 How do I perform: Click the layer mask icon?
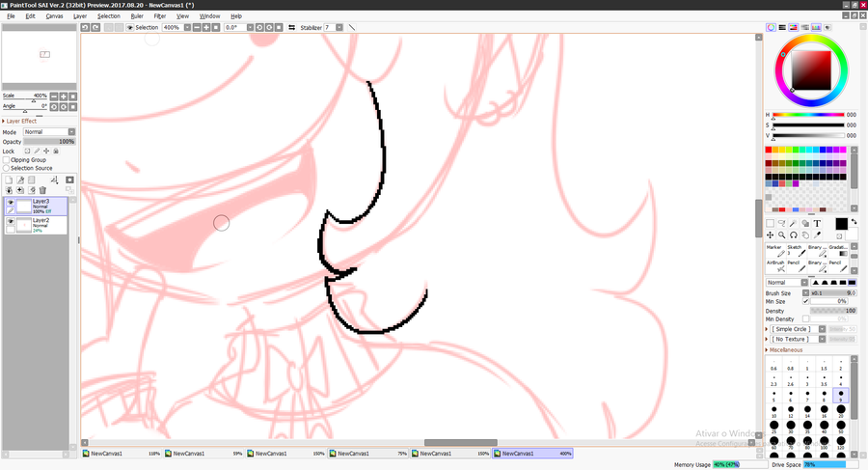(69, 180)
